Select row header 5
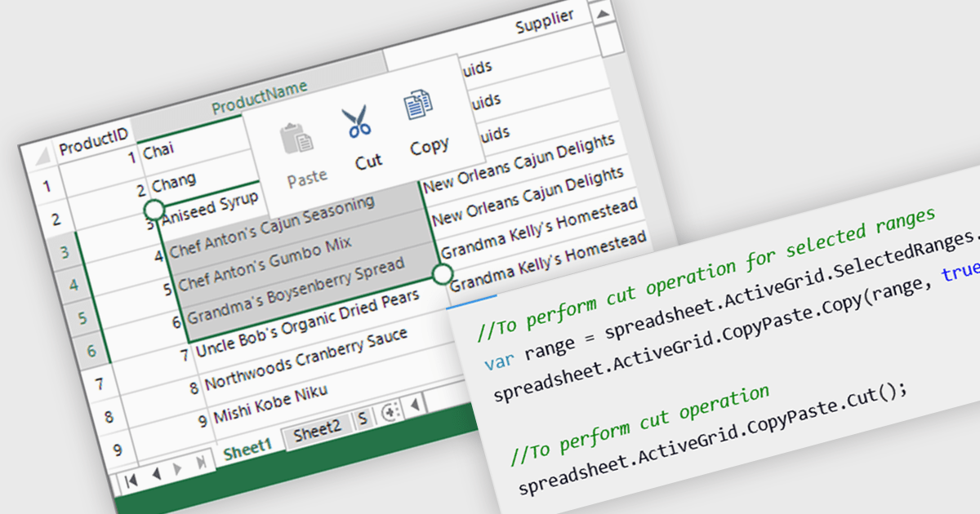Image resolution: width=980 pixels, height=514 pixels. [82, 318]
